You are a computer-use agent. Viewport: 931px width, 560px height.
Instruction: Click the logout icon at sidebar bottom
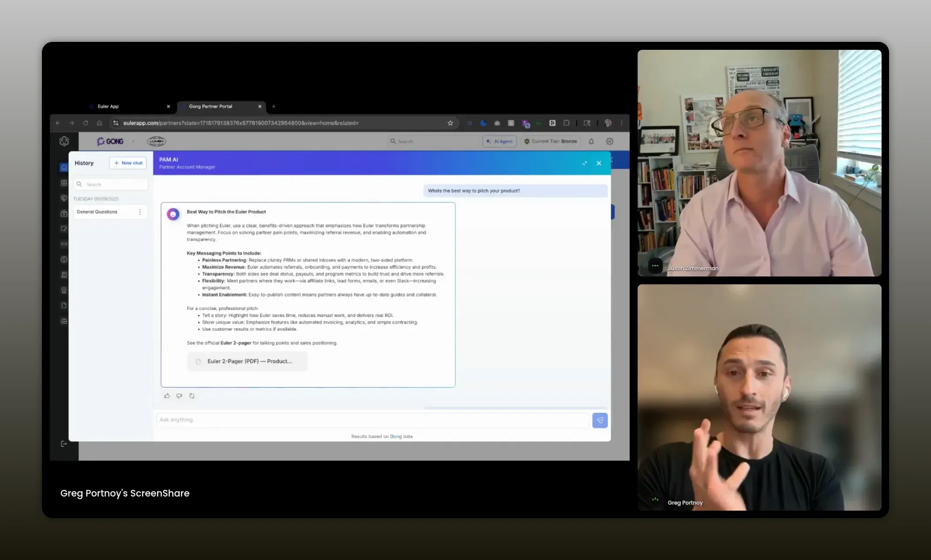[64, 444]
